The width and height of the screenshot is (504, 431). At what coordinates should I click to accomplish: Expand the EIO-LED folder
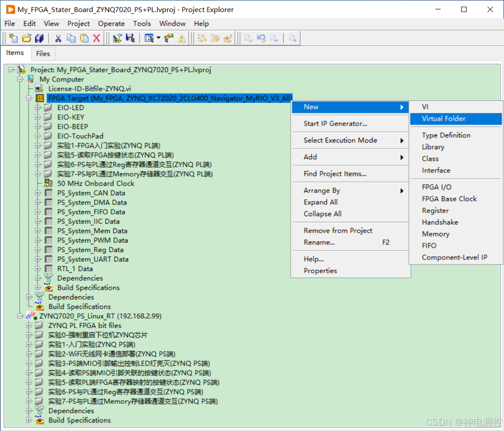[38, 108]
